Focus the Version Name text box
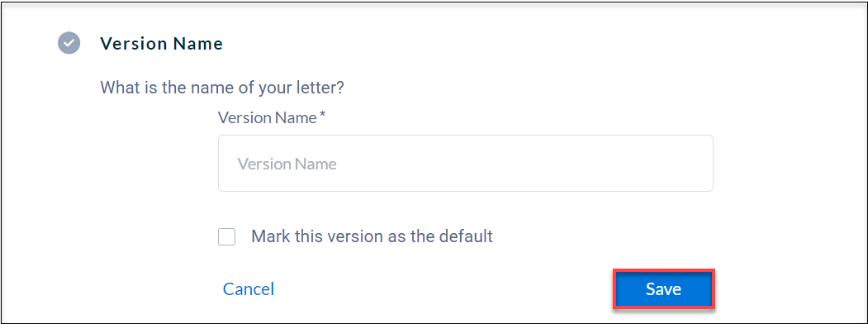Screen dimensions: 868x324 point(466,164)
